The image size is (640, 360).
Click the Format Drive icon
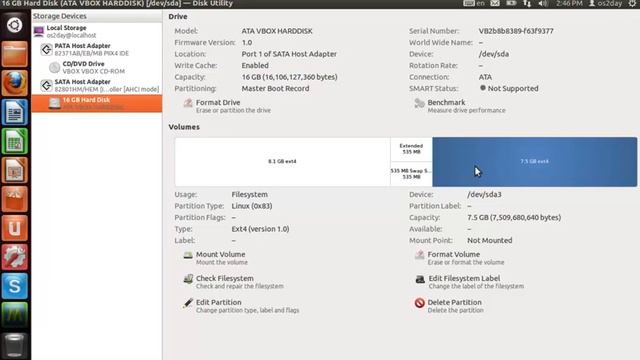(188, 103)
